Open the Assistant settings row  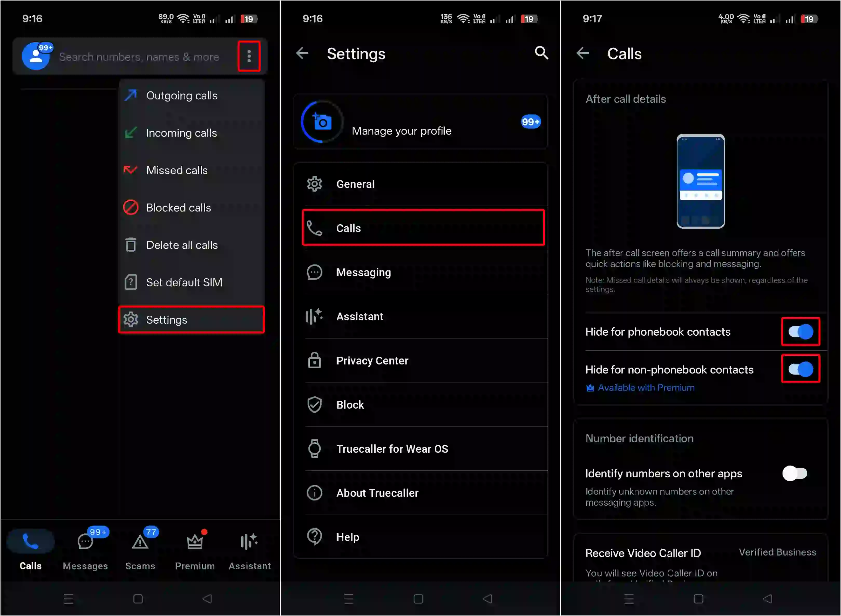[420, 317]
